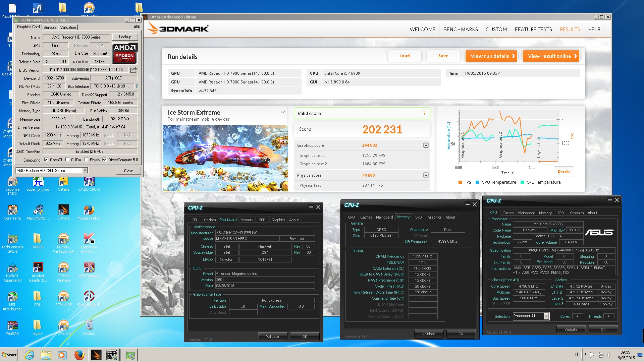The height and width of the screenshot is (362, 644).
Task: Collapse the Graphics score section
Action: coord(426,145)
